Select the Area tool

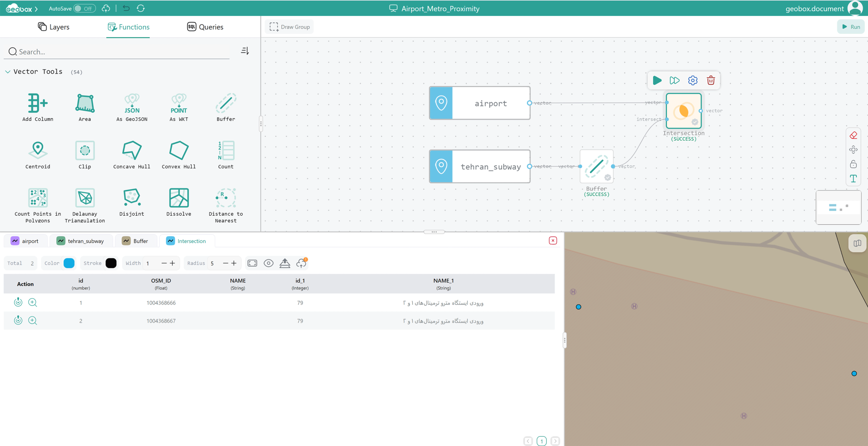tap(85, 107)
